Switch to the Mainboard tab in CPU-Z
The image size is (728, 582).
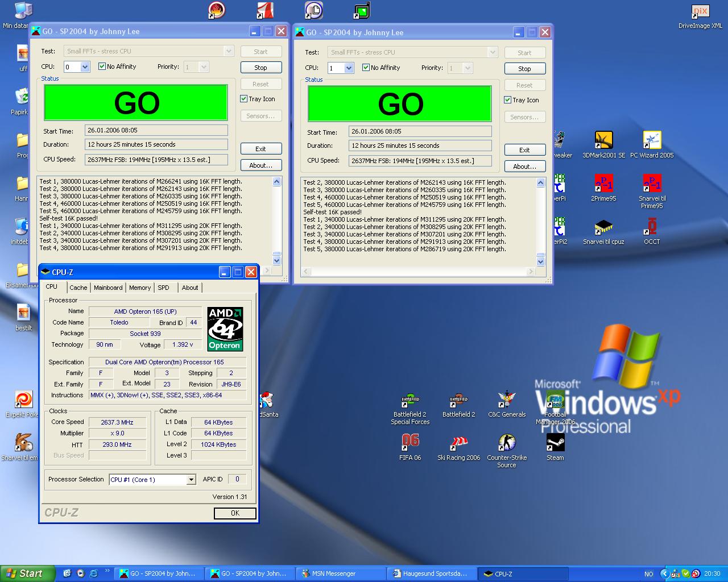108,288
